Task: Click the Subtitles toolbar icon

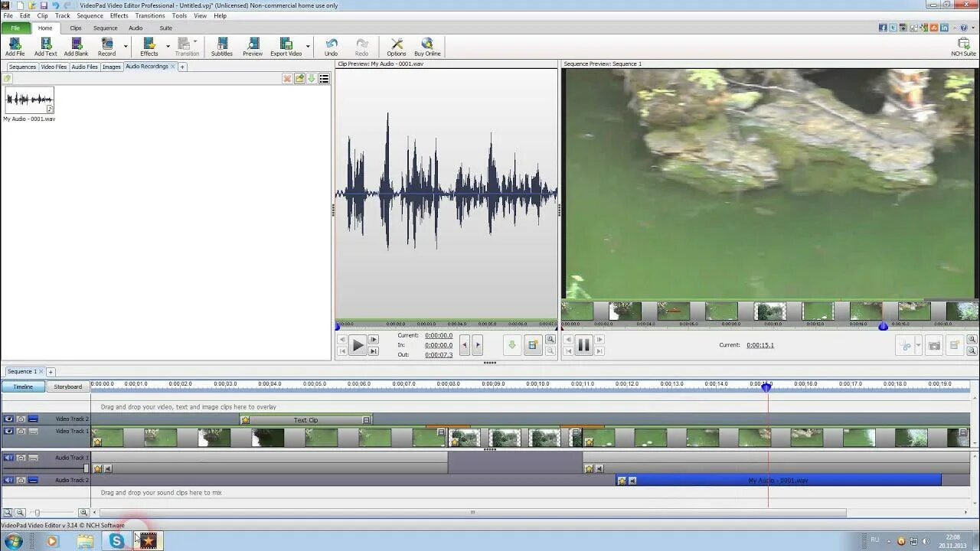Action: click(221, 47)
